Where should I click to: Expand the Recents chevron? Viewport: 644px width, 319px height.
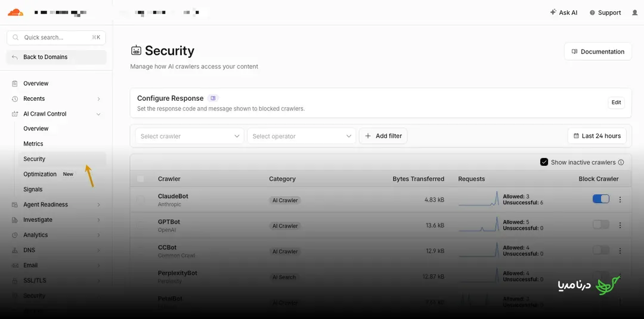(x=98, y=99)
